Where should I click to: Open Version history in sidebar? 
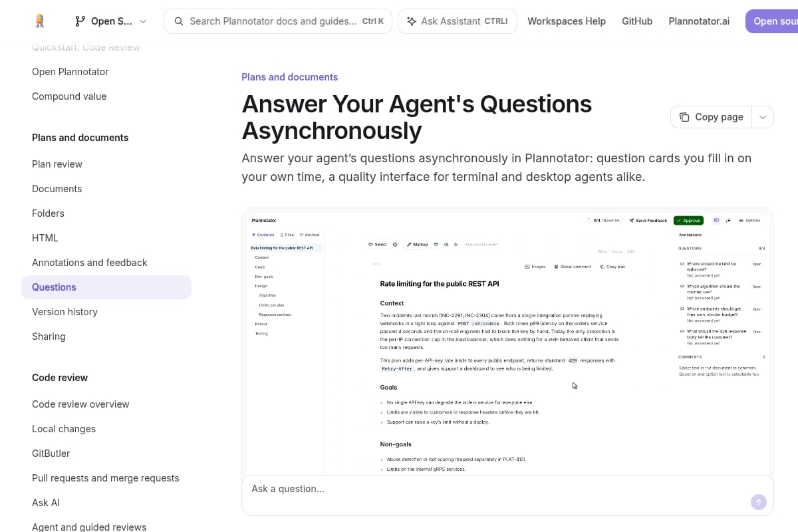(x=65, y=312)
